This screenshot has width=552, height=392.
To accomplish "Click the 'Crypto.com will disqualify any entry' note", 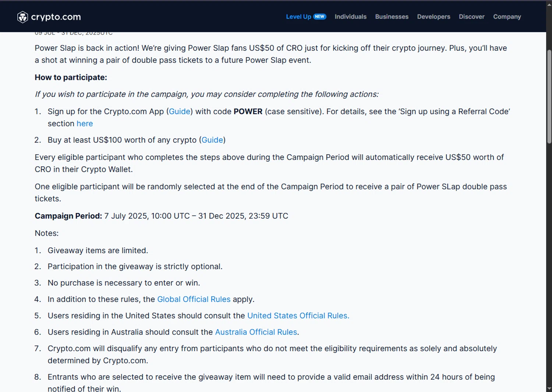I will pos(272,354).
